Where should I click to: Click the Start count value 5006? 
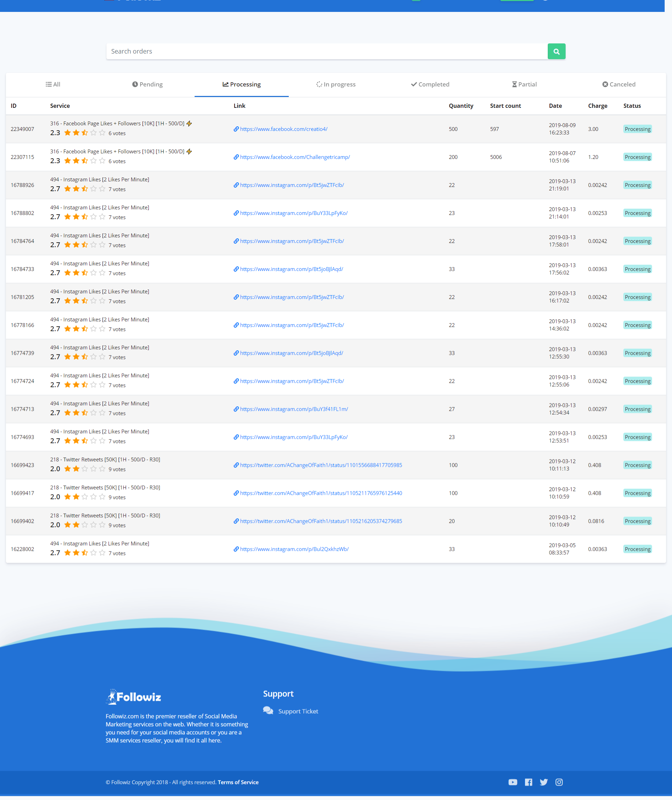click(496, 157)
